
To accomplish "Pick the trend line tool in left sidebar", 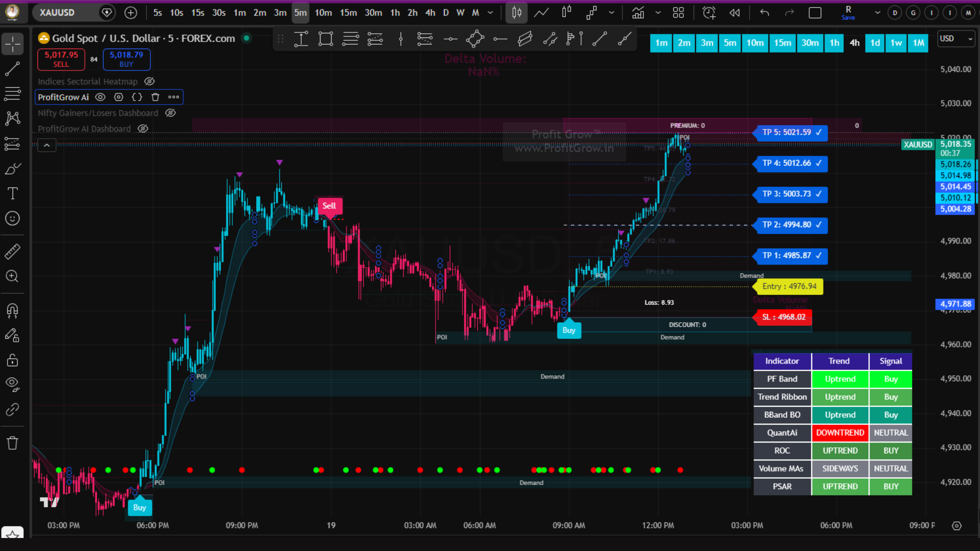I will [13, 69].
